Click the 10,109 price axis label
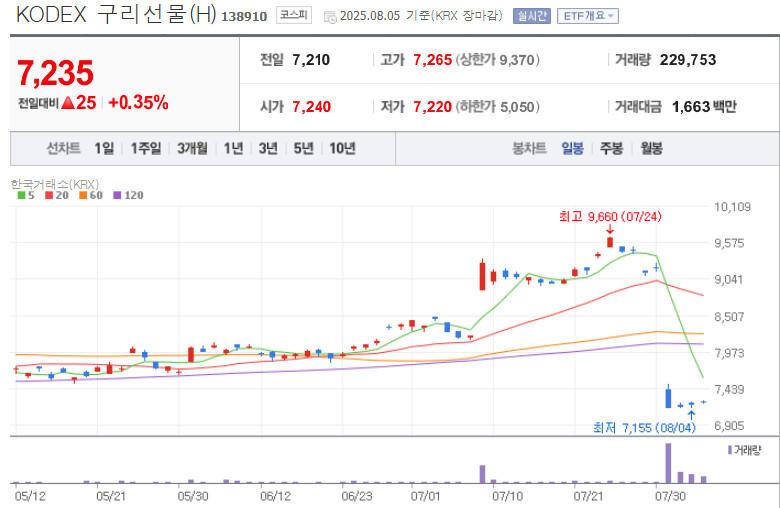This screenshot has width=780, height=508. pos(732,207)
